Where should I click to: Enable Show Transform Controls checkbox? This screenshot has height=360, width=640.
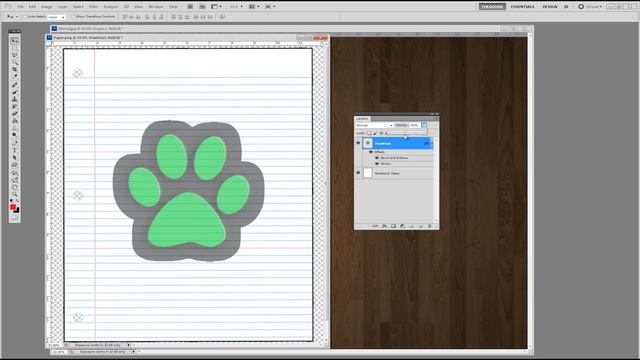click(73, 17)
